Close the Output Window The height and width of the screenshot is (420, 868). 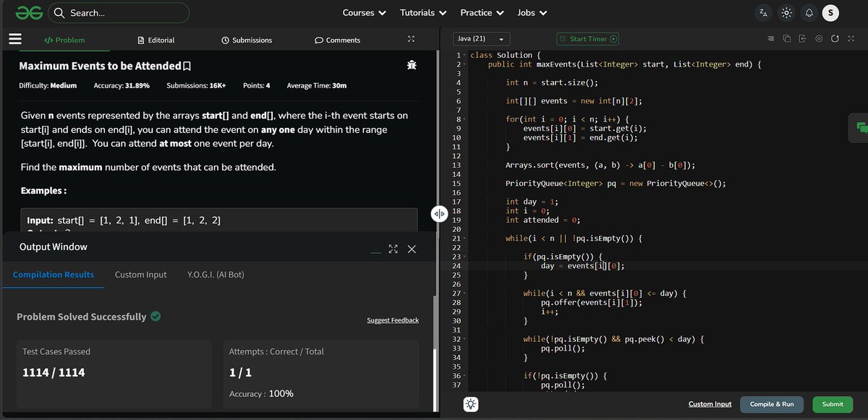click(412, 249)
